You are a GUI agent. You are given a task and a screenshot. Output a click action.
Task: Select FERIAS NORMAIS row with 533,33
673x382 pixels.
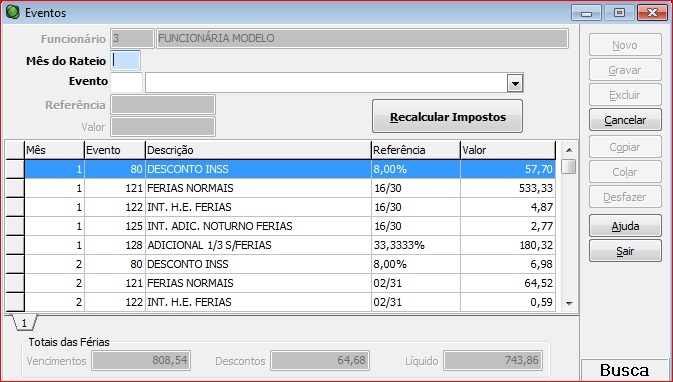click(x=290, y=188)
